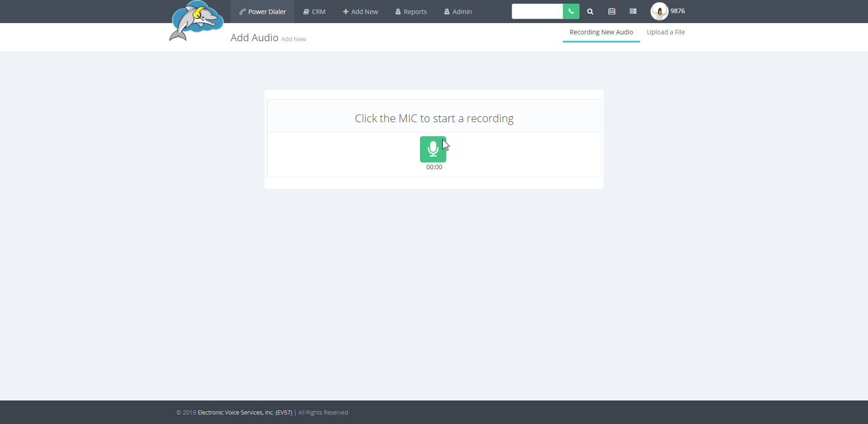Select the Recording New Audio tab
The image size is (868, 424).
(601, 32)
